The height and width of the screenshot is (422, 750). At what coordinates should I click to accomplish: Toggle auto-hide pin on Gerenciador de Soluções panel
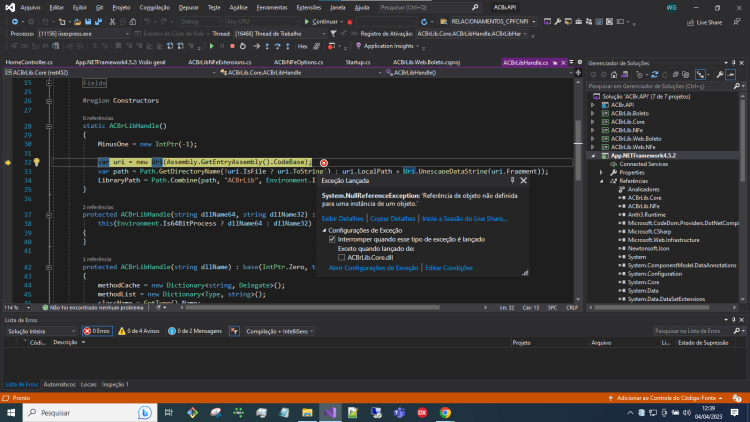pos(734,63)
